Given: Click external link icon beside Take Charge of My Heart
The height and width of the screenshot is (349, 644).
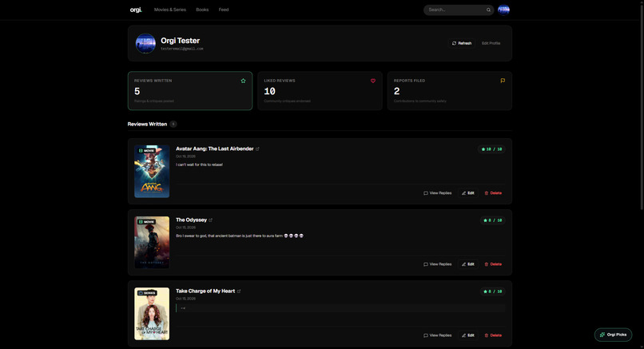Looking at the screenshot, I should pyautogui.click(x=239, y=291).
